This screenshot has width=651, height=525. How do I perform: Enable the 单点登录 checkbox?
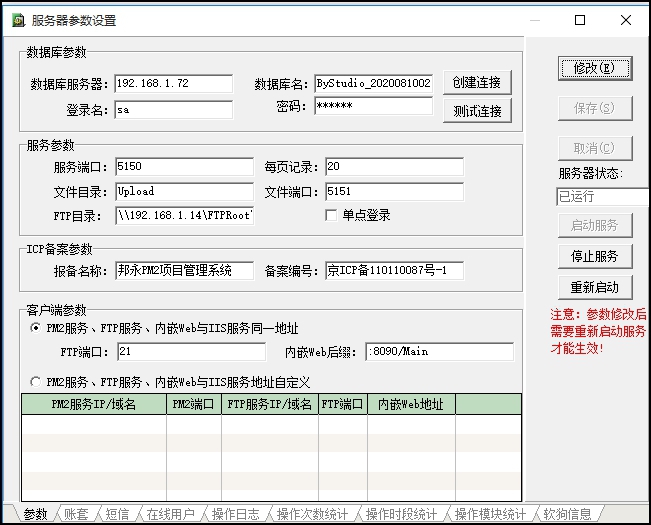331,215
